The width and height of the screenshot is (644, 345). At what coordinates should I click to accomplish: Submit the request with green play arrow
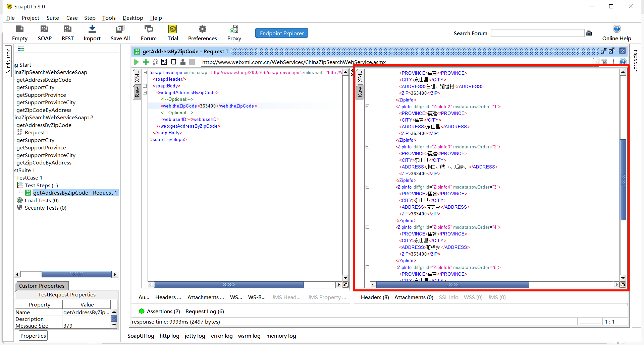pos(136,62)
